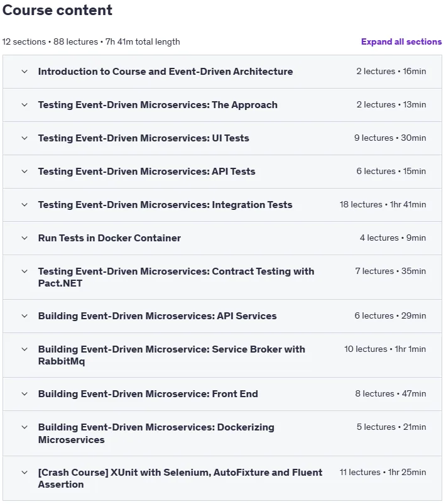Click chevron for Service Broker with RabbitMq

(x=24, y=349)
